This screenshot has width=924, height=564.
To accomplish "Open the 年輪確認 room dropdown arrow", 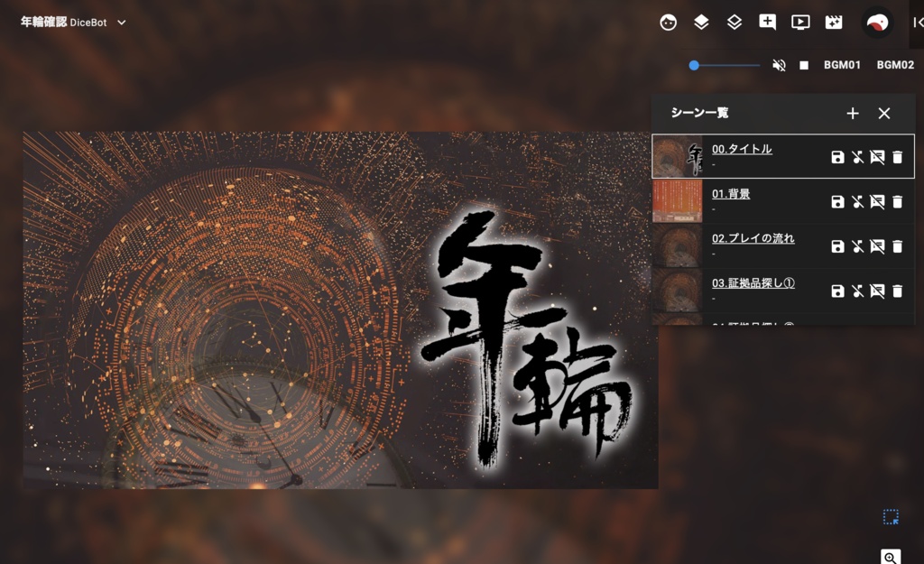I will [x=122, y=23].
